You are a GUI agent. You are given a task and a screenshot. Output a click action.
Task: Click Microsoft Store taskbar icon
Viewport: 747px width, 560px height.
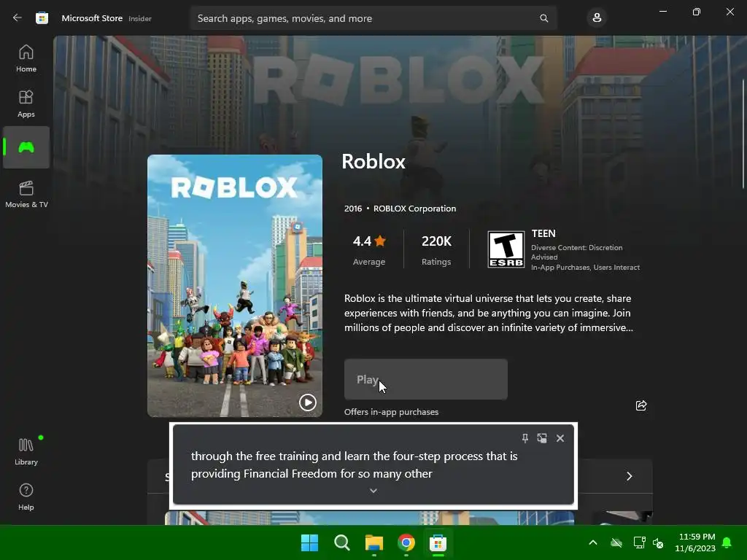pyautogui.click(x=438, y=542)
